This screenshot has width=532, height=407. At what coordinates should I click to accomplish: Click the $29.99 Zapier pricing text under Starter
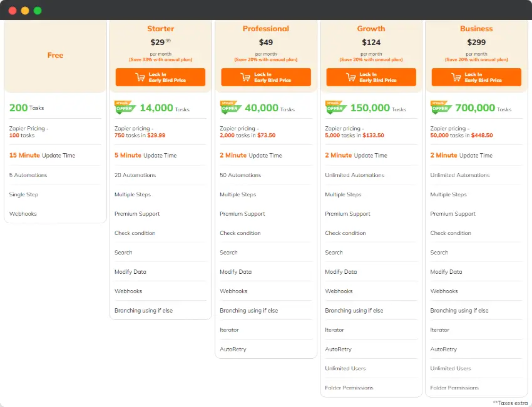tap(156, 135)
